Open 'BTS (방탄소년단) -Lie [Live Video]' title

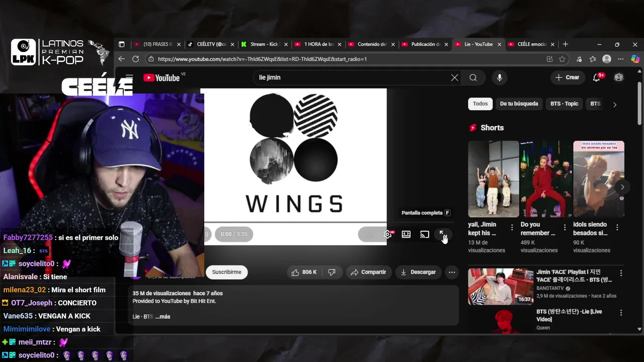tap(569, 315)
